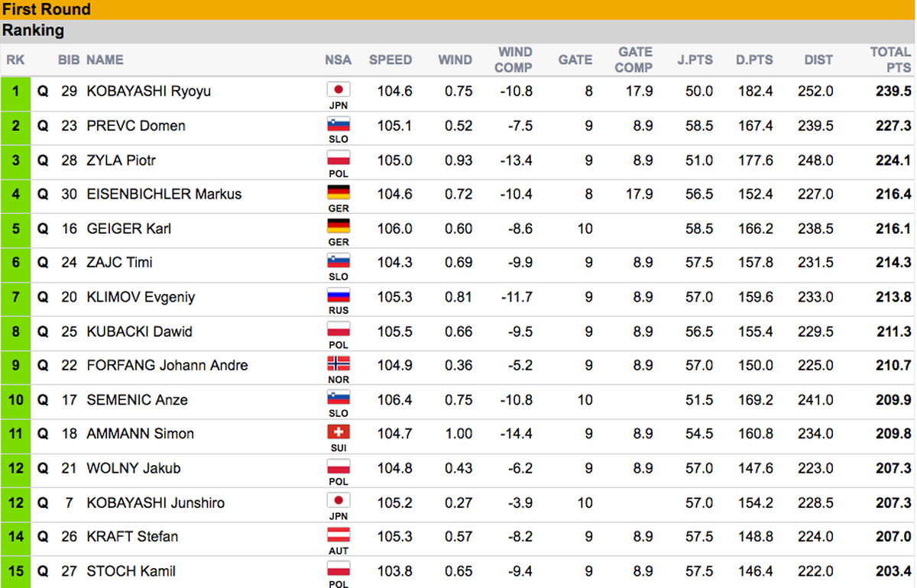
Task: Click the Russia flag next to KLIMOV Evgeniy
Action: click(338, 295)
